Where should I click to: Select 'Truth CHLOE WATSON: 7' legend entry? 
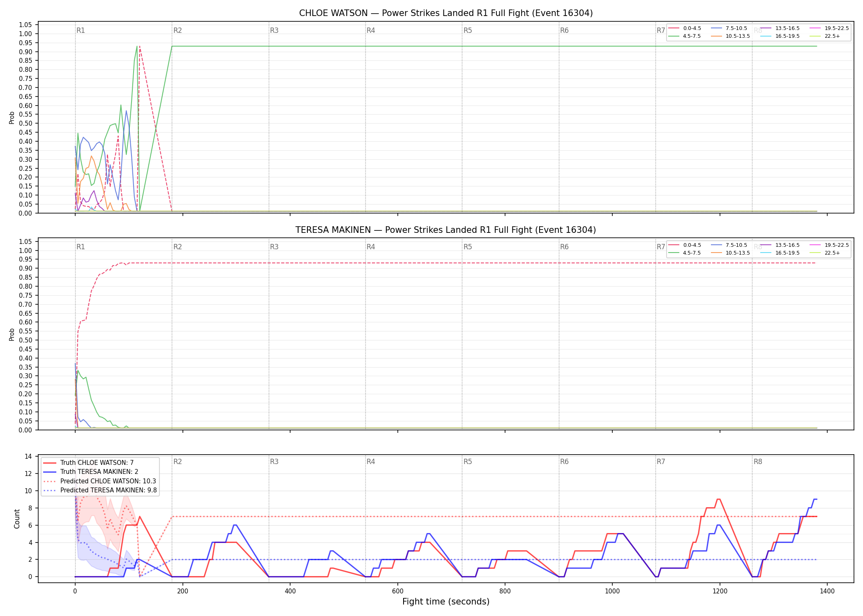pos(97,463)
